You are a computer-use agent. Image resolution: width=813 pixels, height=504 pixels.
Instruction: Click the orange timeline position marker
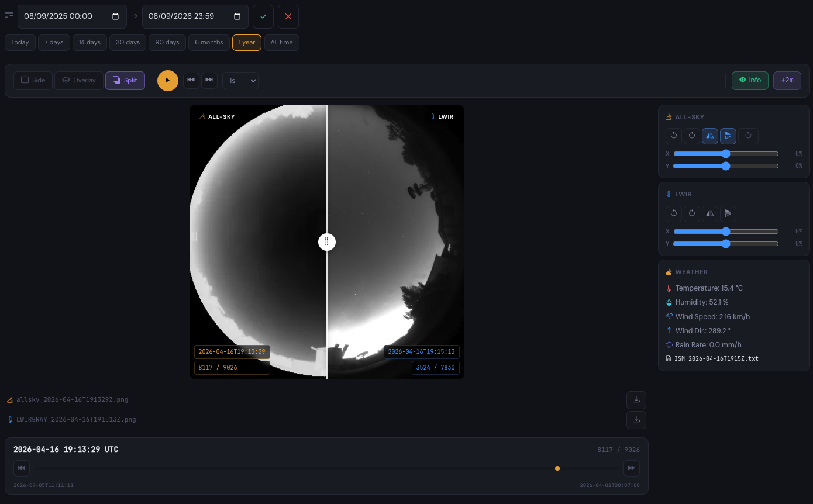[x=557, y=468]
